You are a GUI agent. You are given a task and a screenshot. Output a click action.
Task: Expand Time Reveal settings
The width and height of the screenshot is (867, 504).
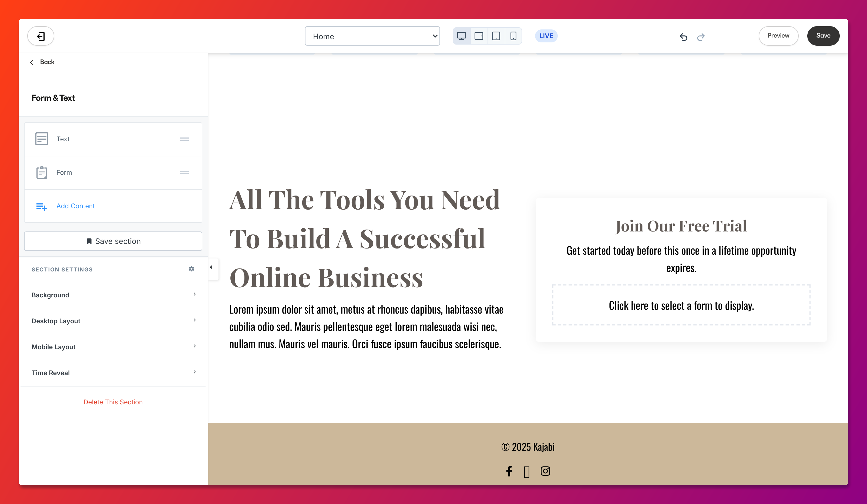(x=113, y=372)
